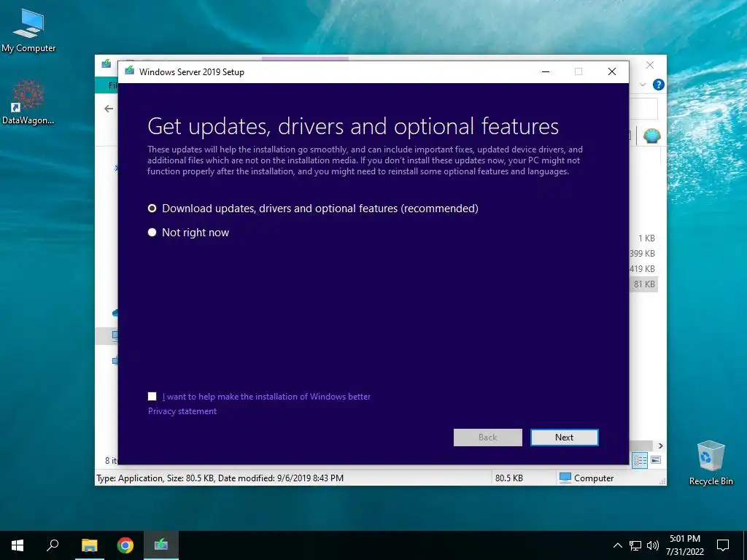747x560 pixels.
Task: Select the DataWagon desktop shortcut
Action: pos(28,102)
